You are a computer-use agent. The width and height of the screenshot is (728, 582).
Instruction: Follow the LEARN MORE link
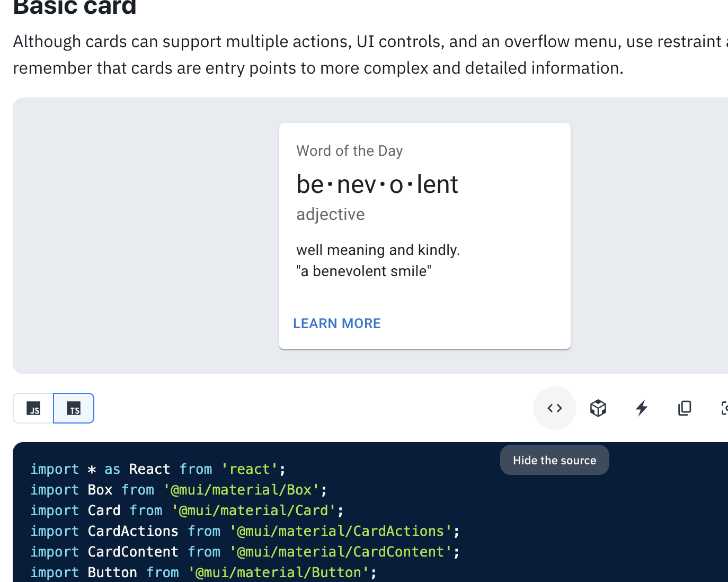click(x=336, y=323)
